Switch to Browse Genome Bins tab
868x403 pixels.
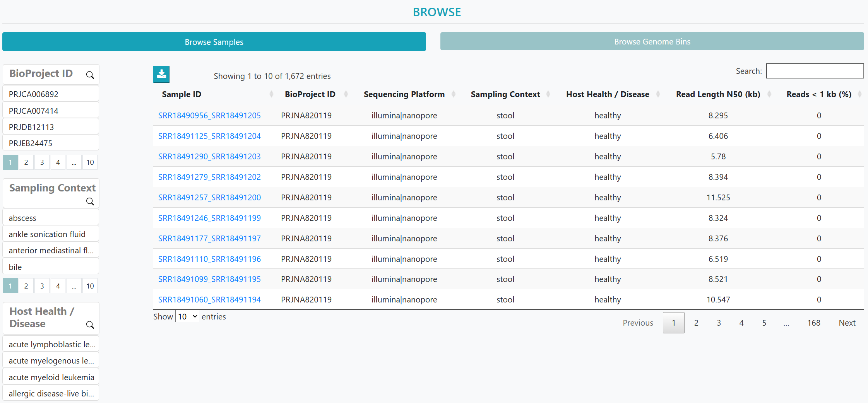pos(652,41)
